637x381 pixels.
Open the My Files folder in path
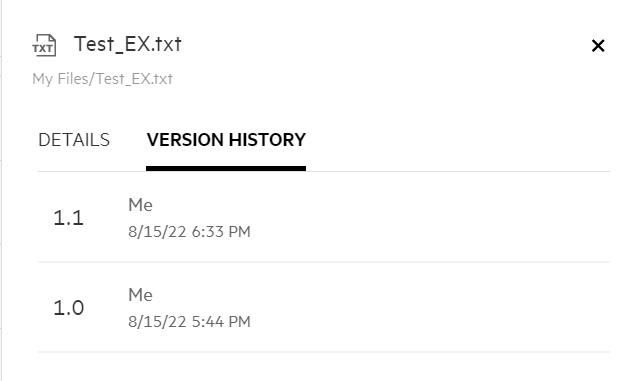(62, 79)
